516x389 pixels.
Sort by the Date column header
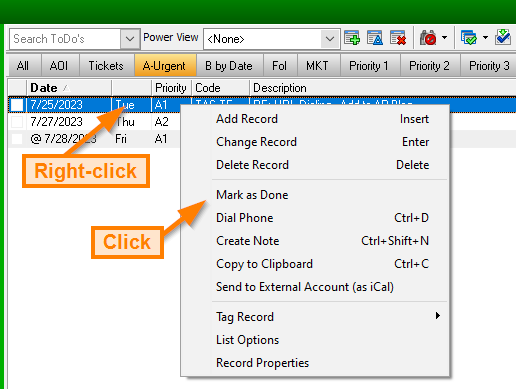click(x=69, y=88)
